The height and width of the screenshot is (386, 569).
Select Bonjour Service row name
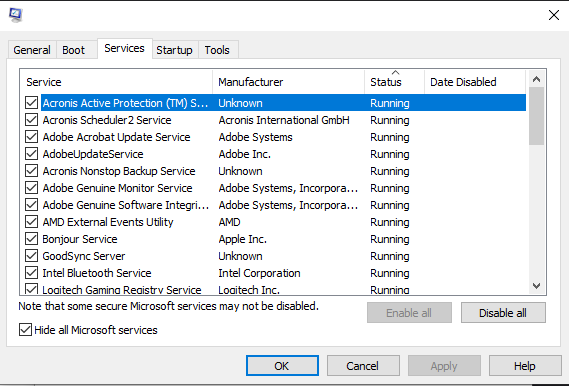click(80, 239)
